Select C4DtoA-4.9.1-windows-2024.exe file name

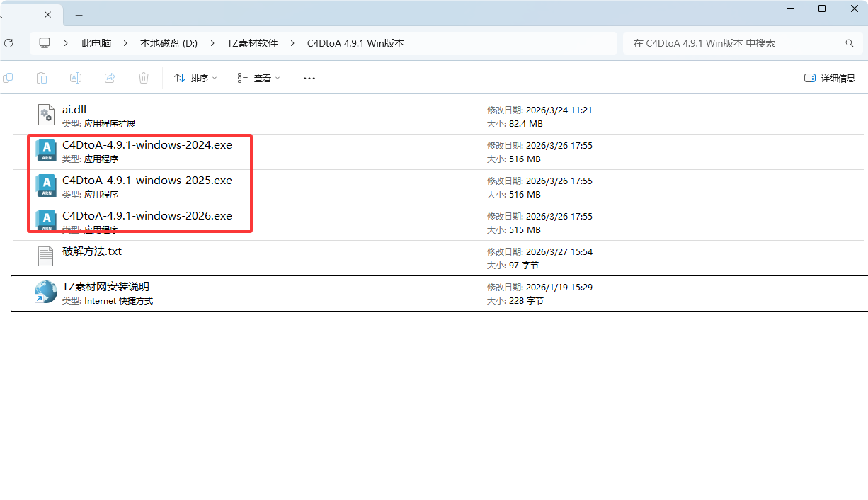click(x=147, y=145)
